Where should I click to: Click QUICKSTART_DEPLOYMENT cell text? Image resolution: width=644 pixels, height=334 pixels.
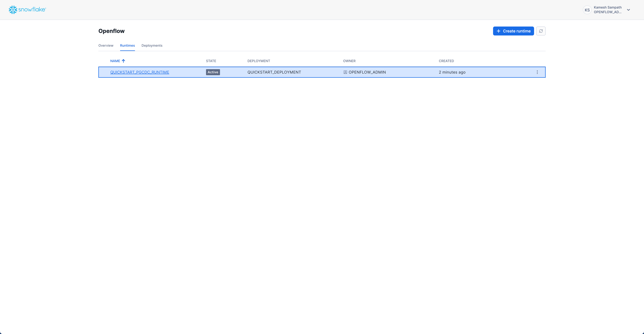pyautogui.click(x=274, y=72)
